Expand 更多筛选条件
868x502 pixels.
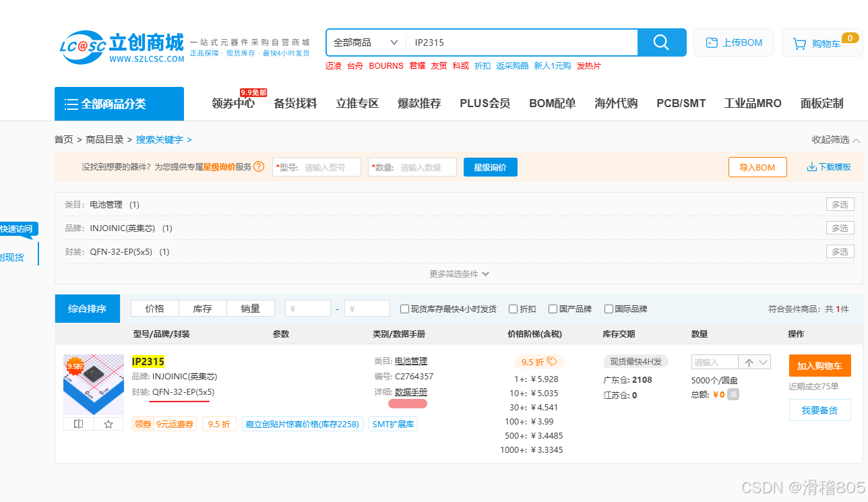click(459, 274)
